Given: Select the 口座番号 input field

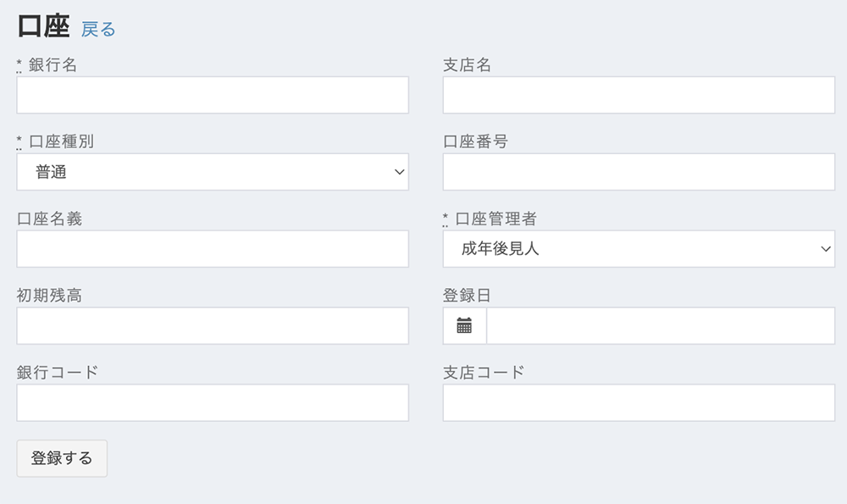Looking at the screenshot, I should [639, 172].
